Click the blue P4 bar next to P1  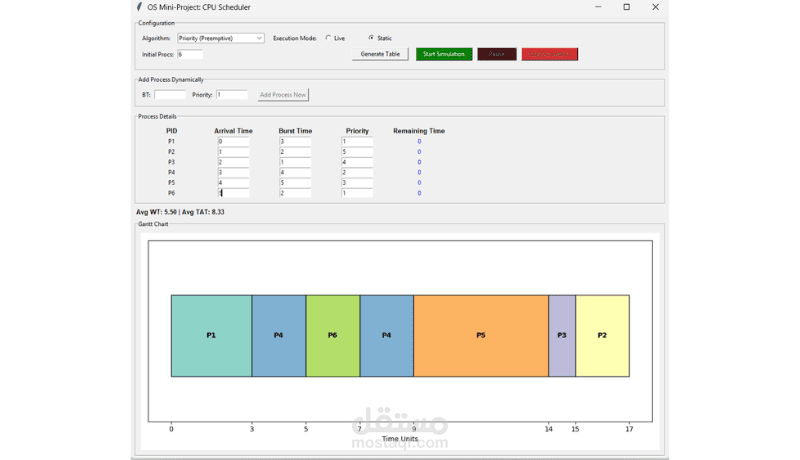(279, 336)
